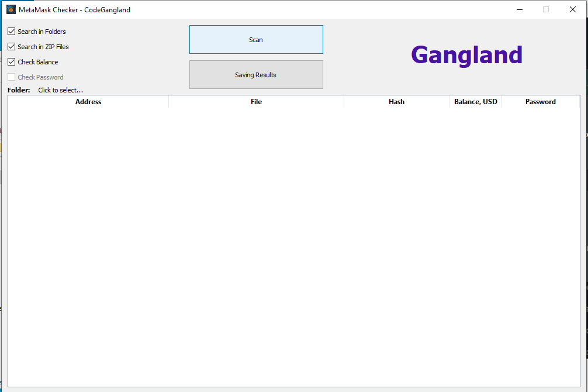The height and width of the screenshot is (392, 588).
Task: Open folder picker via 'Click to select...'
Action: [x=61, y=90]
